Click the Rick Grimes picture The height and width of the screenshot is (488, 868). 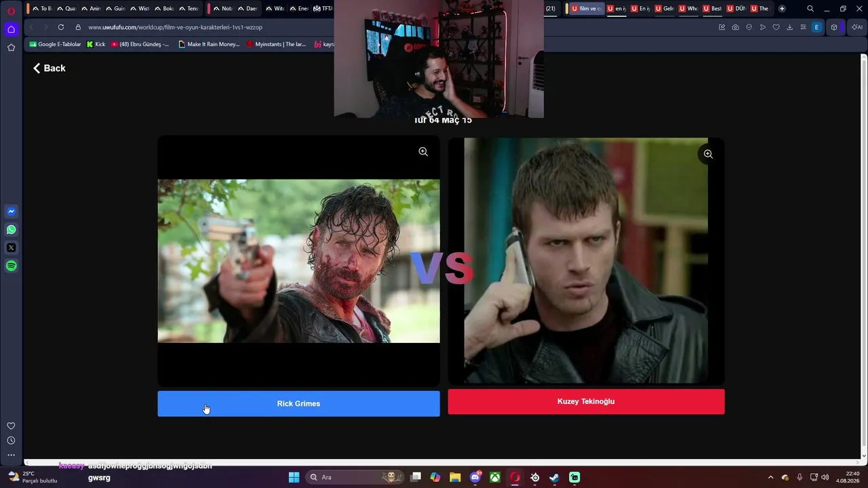pyautogui.click(x=298, y=261)
